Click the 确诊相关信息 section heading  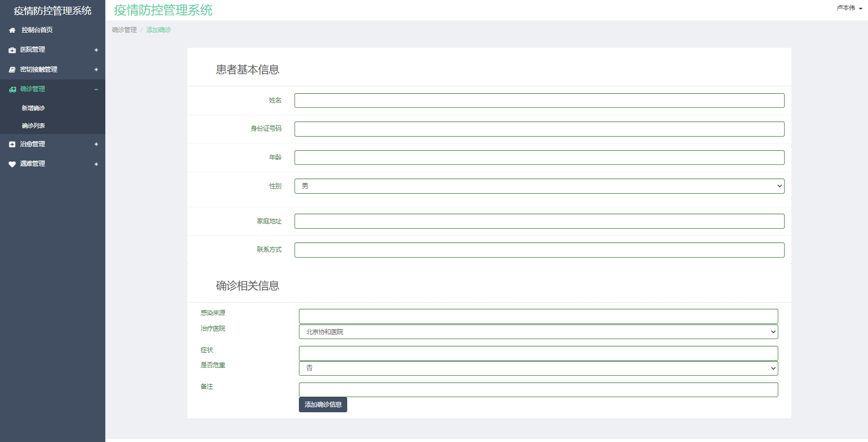[248, 286]
